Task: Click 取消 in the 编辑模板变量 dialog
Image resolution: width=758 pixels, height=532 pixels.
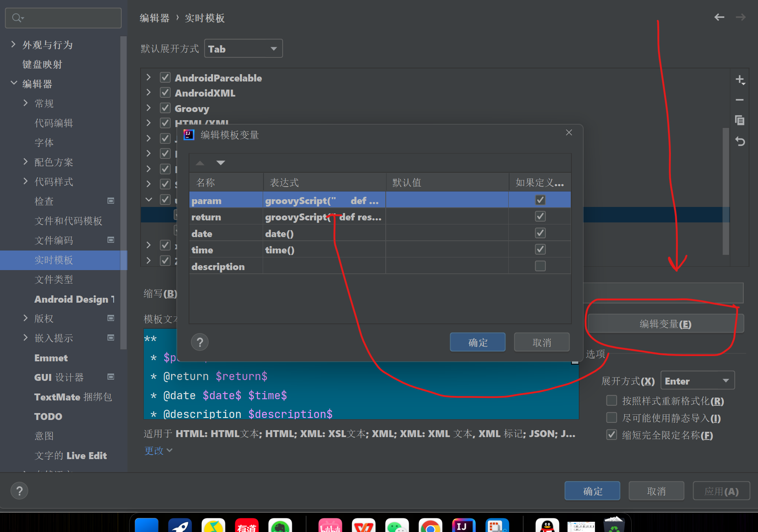Action: [542, 342]
